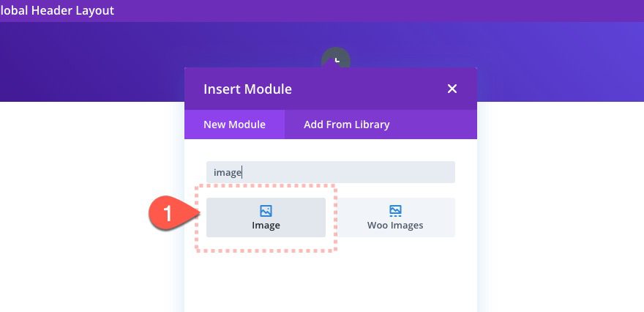Choose the Woo Images module
Image resolution: width=644 pixels, height=312 pixels.
(395, 218)
